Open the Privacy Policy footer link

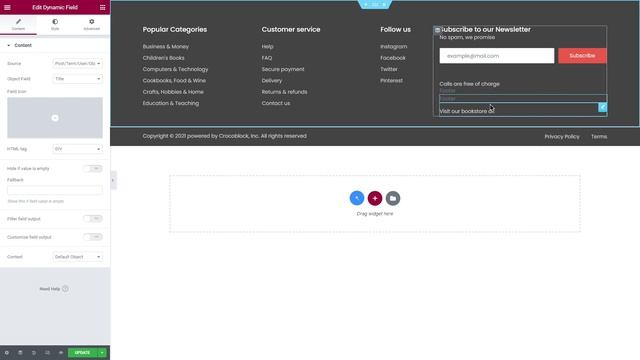point(562,137)
